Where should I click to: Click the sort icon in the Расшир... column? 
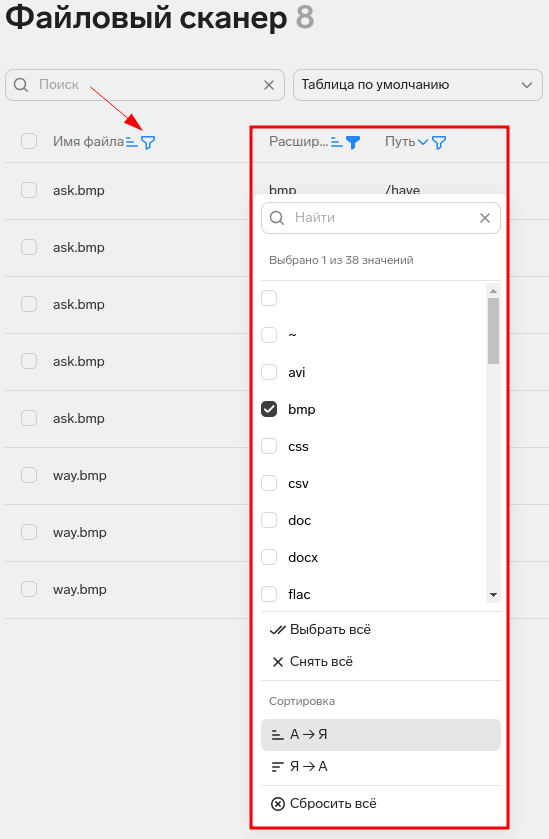337,142
